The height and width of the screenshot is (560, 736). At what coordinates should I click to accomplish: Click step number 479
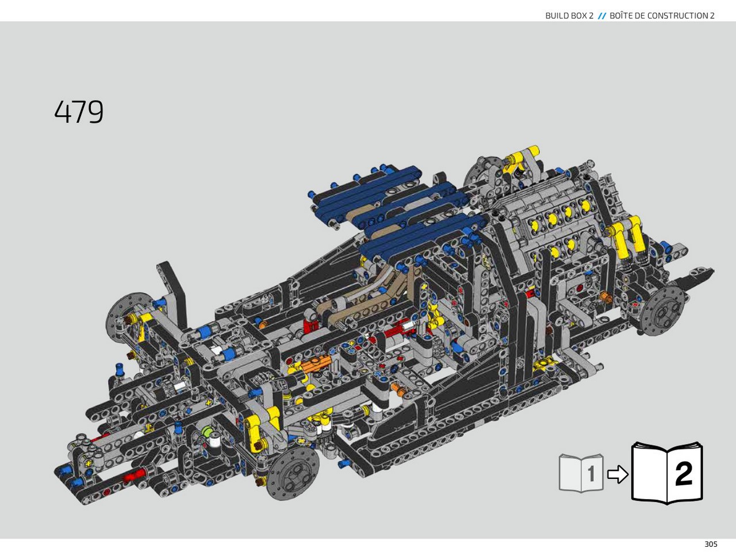(x=79, y=112)
